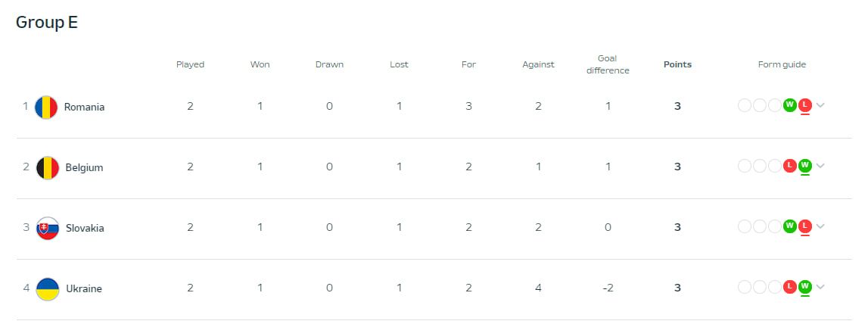Click Romania's red L form badge
This screenshot has height=324, width=868.
click(x=805, y=105)
